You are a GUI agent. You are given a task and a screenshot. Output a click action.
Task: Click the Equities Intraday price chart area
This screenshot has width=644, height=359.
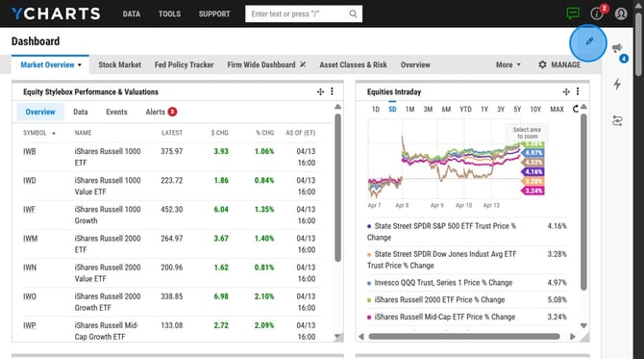445,159
